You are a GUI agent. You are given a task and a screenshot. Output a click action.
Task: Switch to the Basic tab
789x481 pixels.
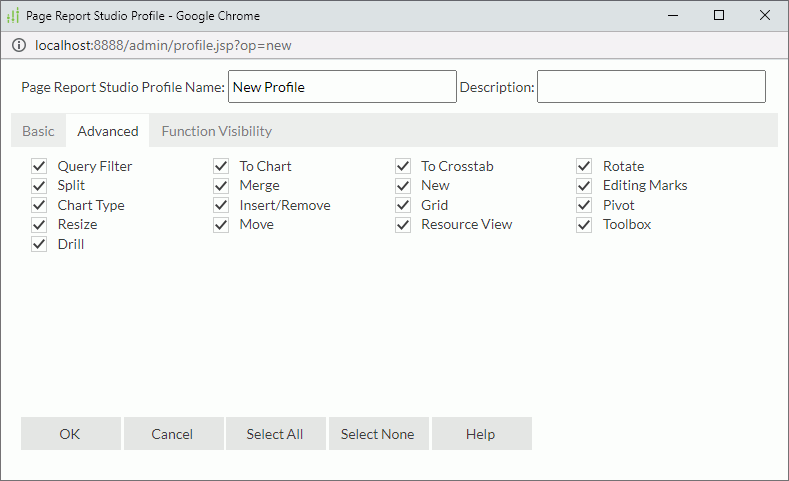tap(38, 131)
